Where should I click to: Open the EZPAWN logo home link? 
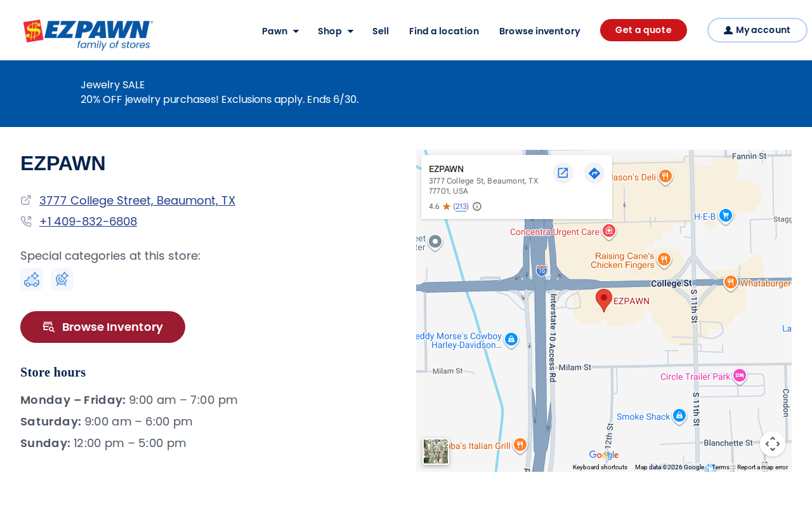pos(88,34)
